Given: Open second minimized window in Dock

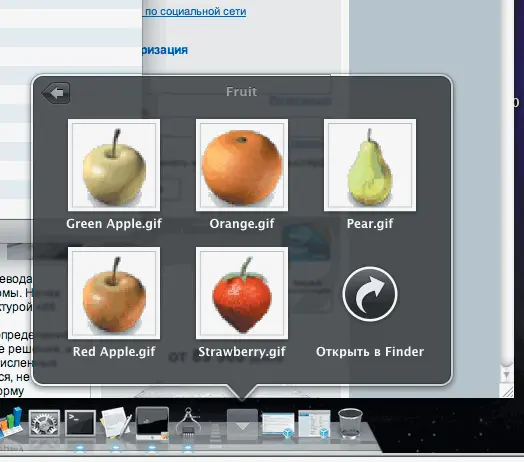Looking at the screenshot, I should click(314, 424).
